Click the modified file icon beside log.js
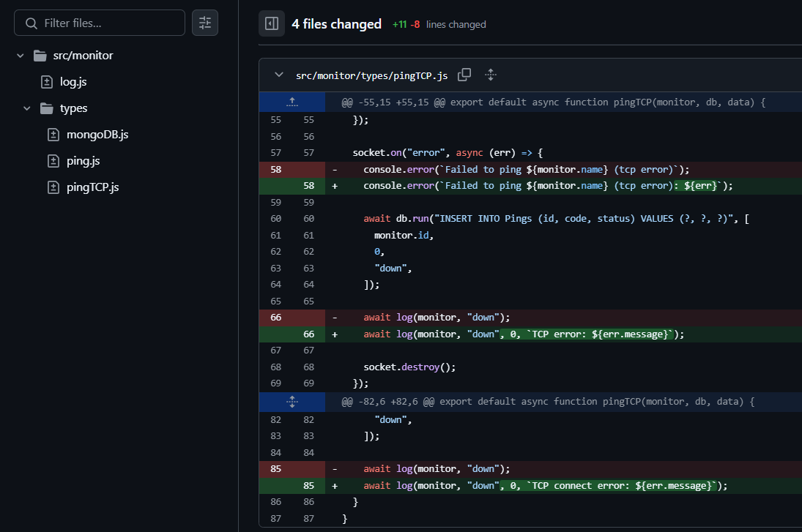The image size is (802, 532). click(x=47, y=82)
